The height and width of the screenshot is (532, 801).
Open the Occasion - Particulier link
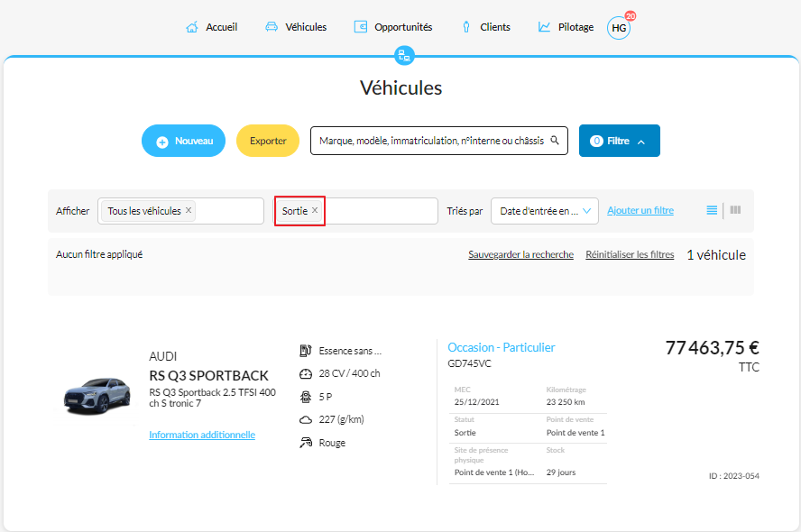[502, 347]
